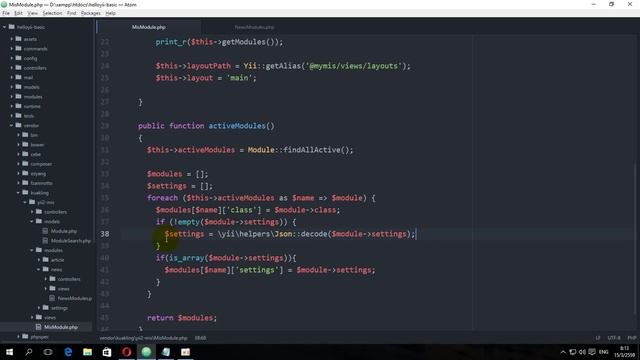Click the settings folder icon

pyautogui.click(x=46, y=307)
